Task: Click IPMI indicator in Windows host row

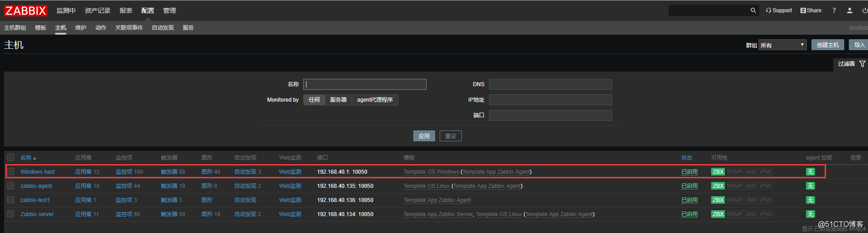Action: [x=766, y=172]
